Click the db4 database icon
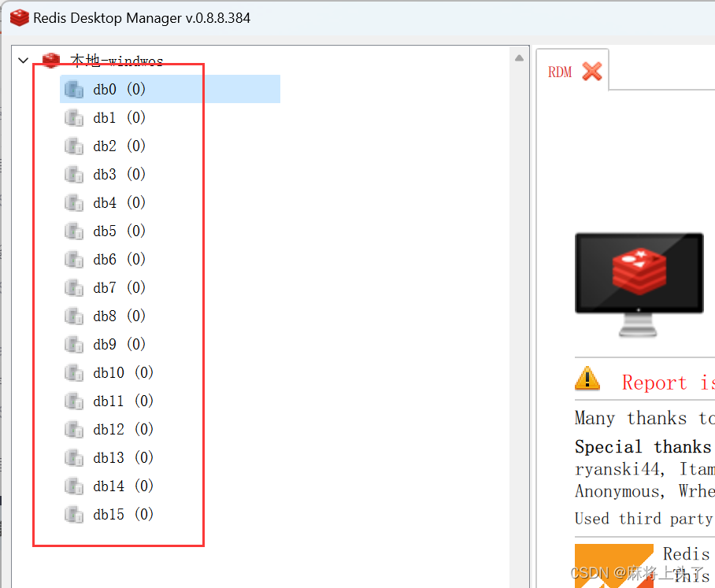This screenshot has width=715, height=588. pos(74,203)
